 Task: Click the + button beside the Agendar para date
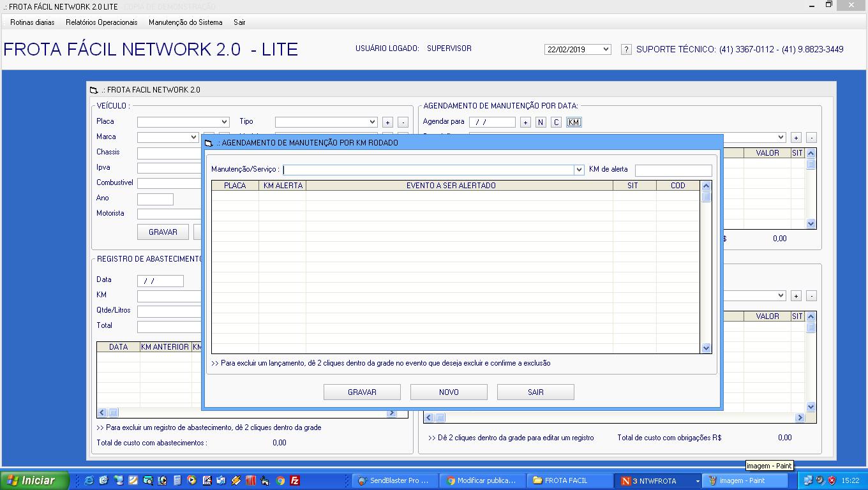pos(525,122)
